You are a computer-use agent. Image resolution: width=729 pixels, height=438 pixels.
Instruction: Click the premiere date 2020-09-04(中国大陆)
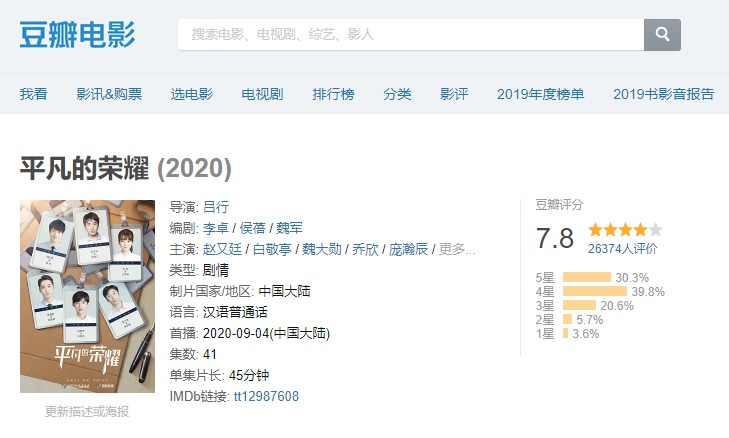pos(266,333)
